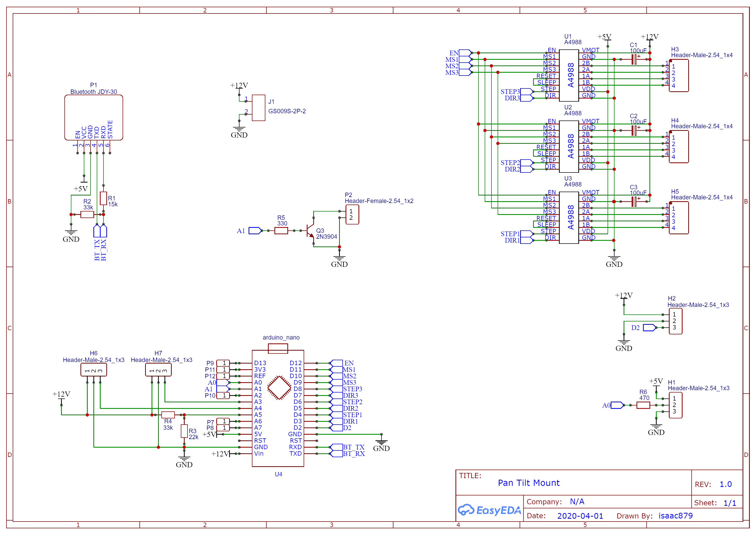The height and width of the screenshot is (535, 756).
Task: Click the P7 test point pad
Action: coord(223,421)
